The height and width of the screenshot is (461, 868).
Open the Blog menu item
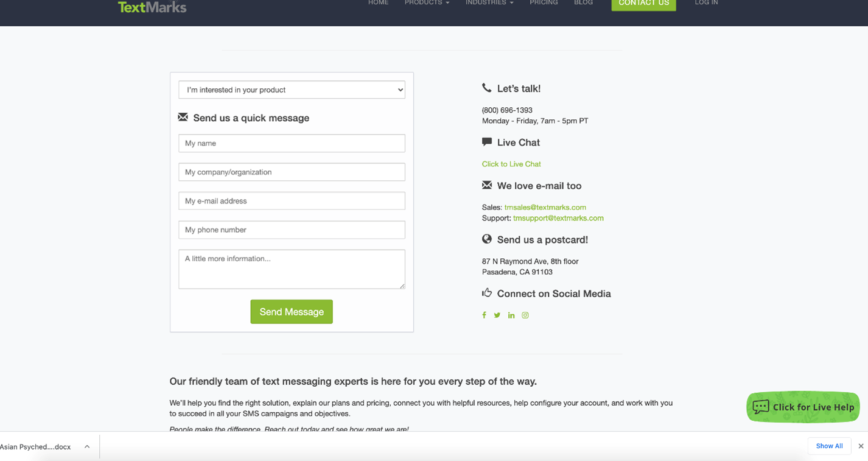pyautogui.click(x=583, y=3)
